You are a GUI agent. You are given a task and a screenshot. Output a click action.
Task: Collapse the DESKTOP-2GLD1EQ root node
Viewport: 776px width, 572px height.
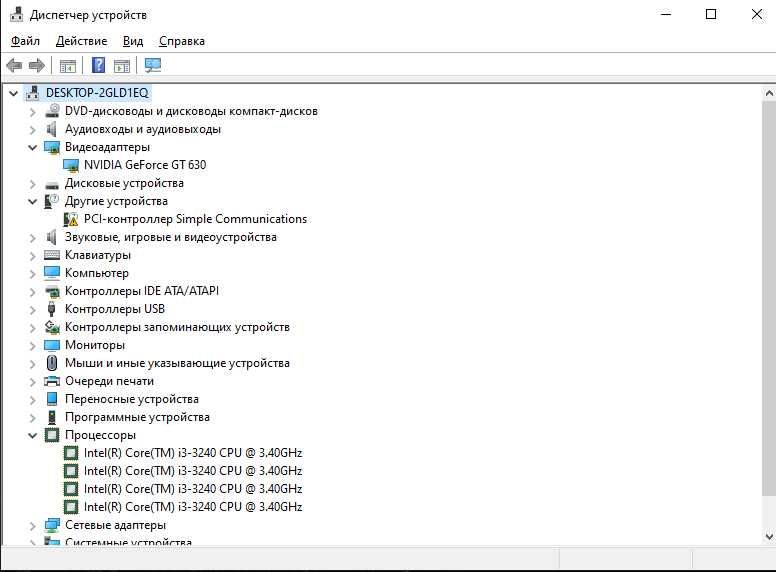click(x=14, y=93)
